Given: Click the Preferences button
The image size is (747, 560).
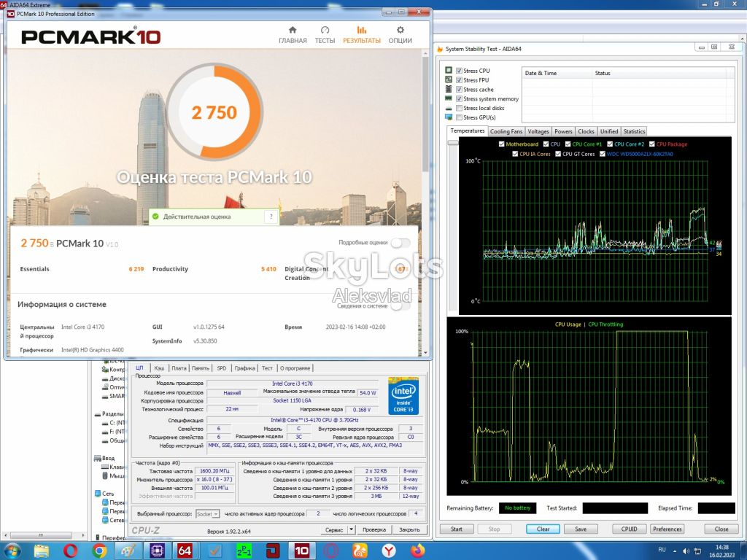Looking at the screenshot, I should coord(667,529).
